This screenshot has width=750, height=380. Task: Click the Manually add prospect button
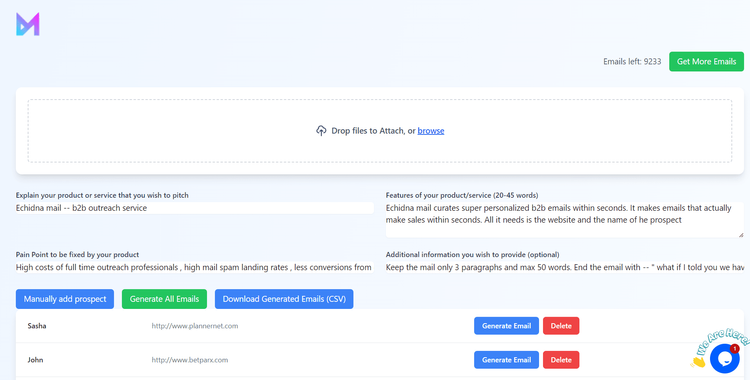65,299
